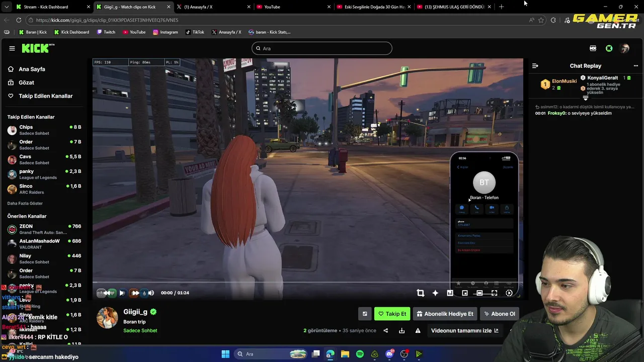Open the browser tab search dropdown
644x362 pixels.
coord(6,7)
